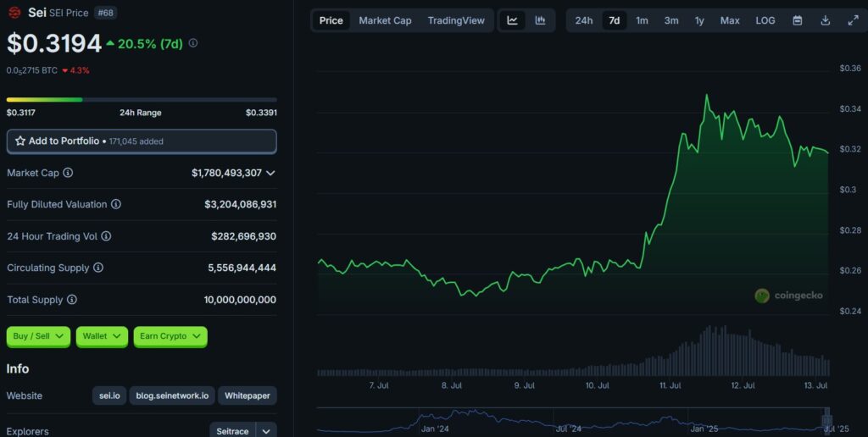Click the price peak on 11 Jul
This screenshot has width=868, height=437.
(706, 95)
